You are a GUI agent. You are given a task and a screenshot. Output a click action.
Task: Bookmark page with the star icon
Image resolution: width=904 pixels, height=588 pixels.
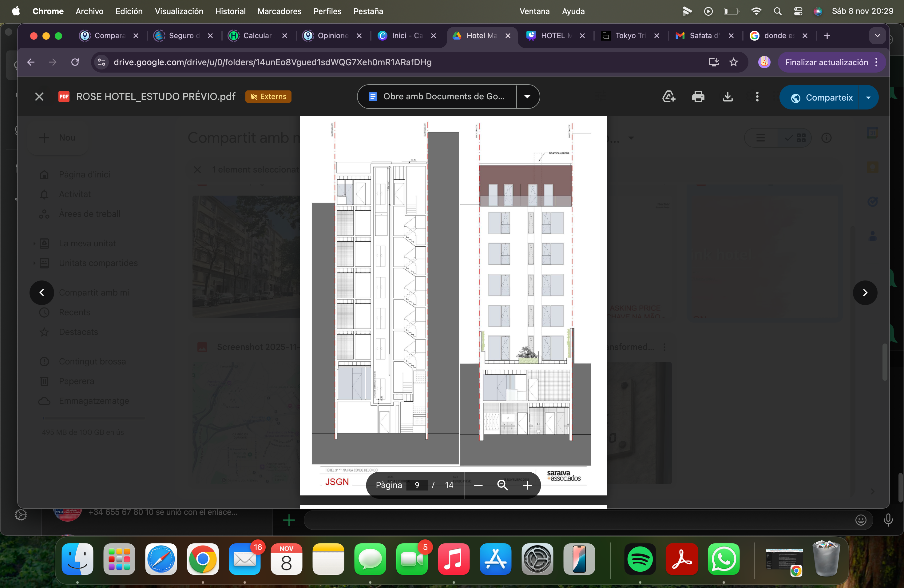[x=733, y=62]
